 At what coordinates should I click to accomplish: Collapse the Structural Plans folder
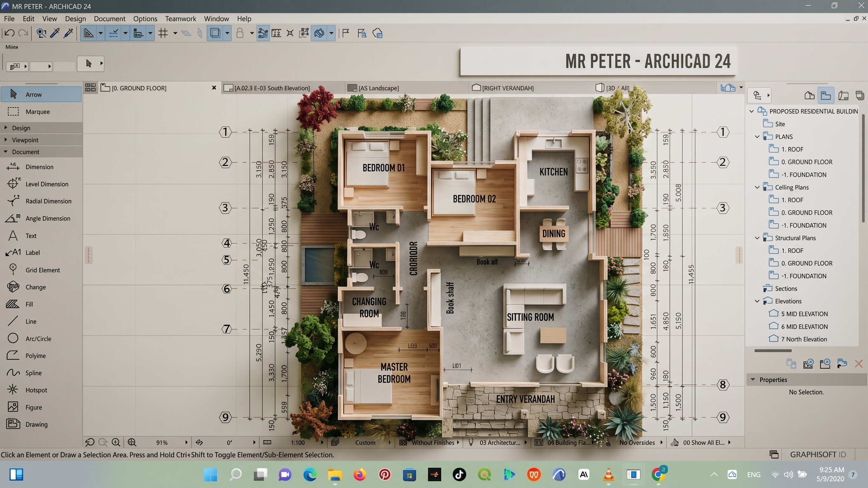[757, 238]
